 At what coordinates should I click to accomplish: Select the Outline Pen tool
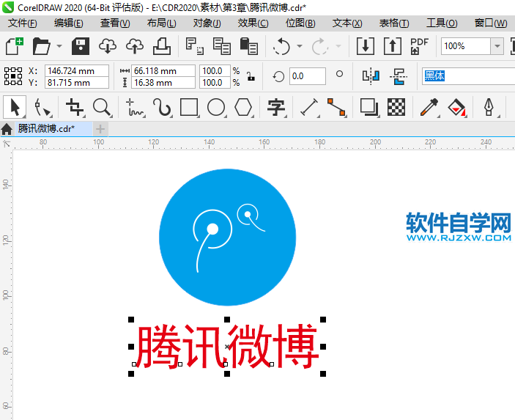click(489, 107)
